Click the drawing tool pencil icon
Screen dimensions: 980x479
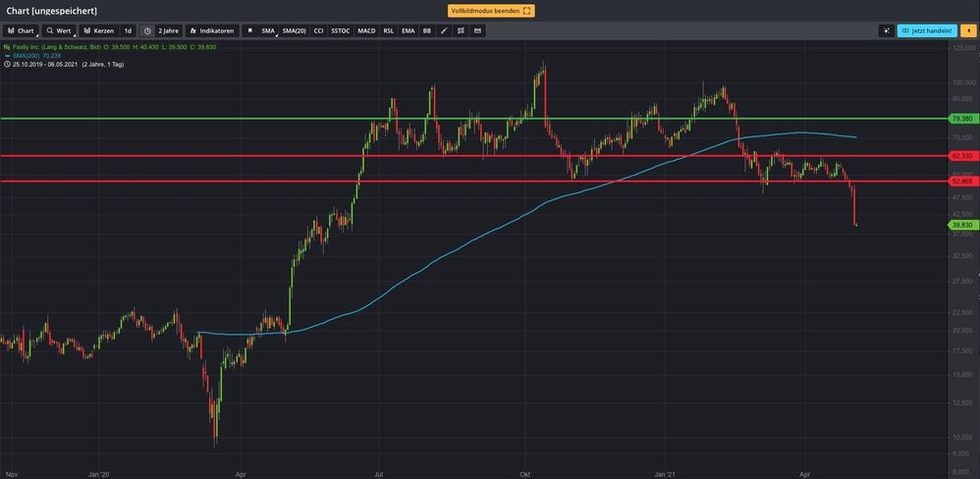pyautogui.click(x=444, y=30)
